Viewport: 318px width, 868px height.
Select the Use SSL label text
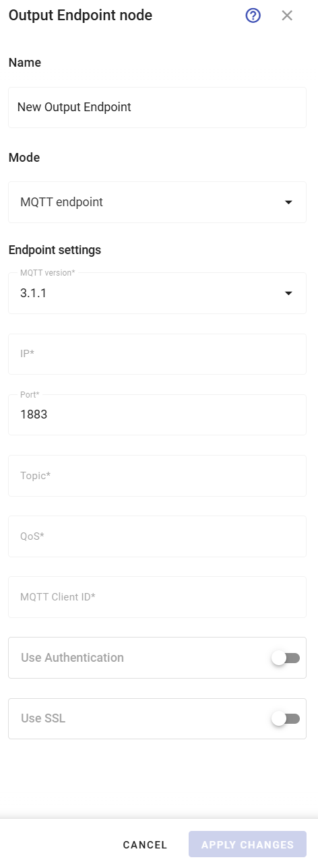43,718
